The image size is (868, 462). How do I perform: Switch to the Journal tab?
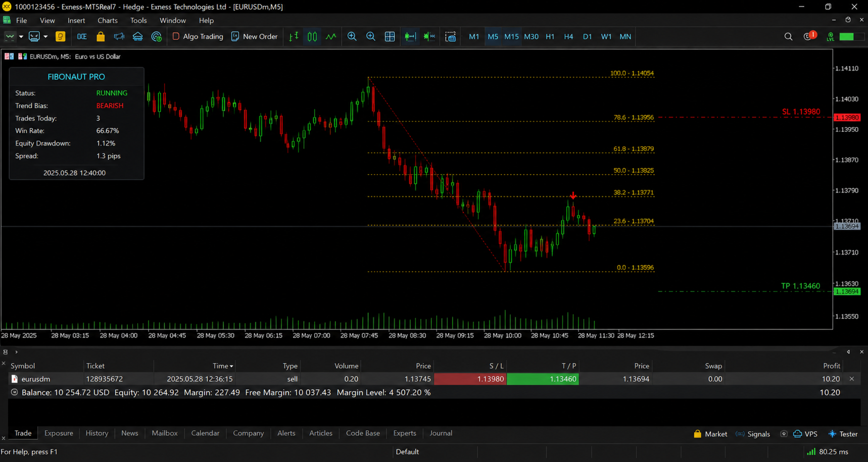(x=441, y=433)
